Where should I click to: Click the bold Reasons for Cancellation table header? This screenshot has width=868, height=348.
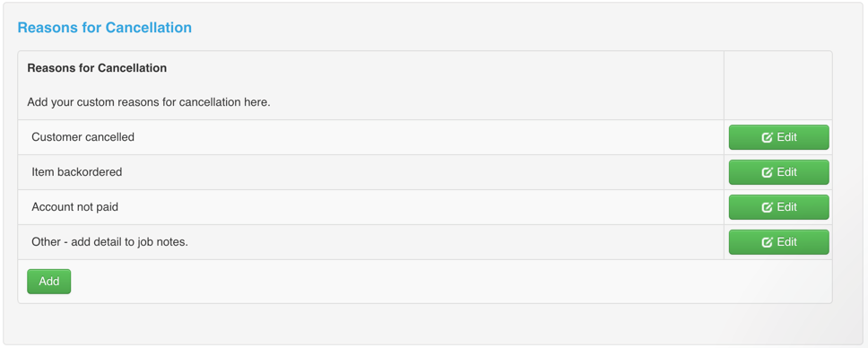97,68
